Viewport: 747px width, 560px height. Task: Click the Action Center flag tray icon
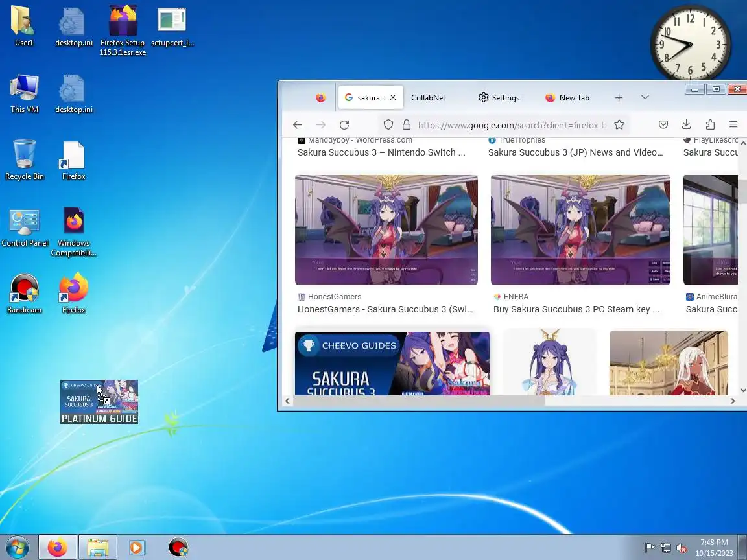click(650, 548)
